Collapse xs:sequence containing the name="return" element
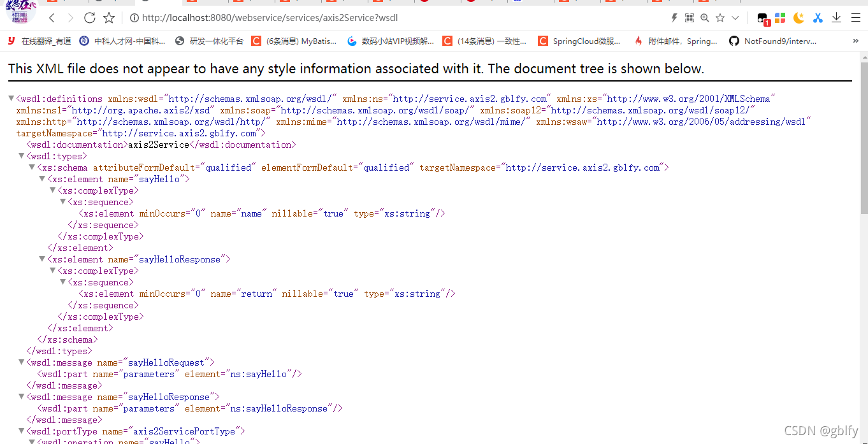 point(62,282)
